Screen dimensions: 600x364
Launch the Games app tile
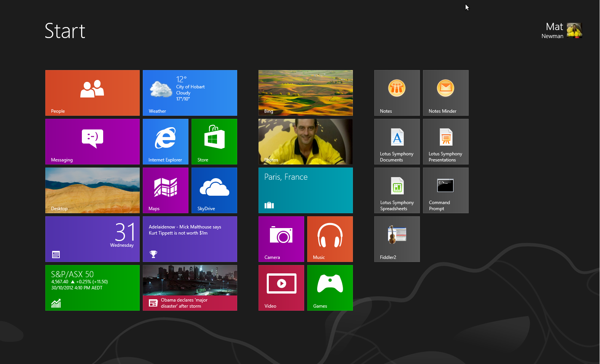click(x=330, y=288)
